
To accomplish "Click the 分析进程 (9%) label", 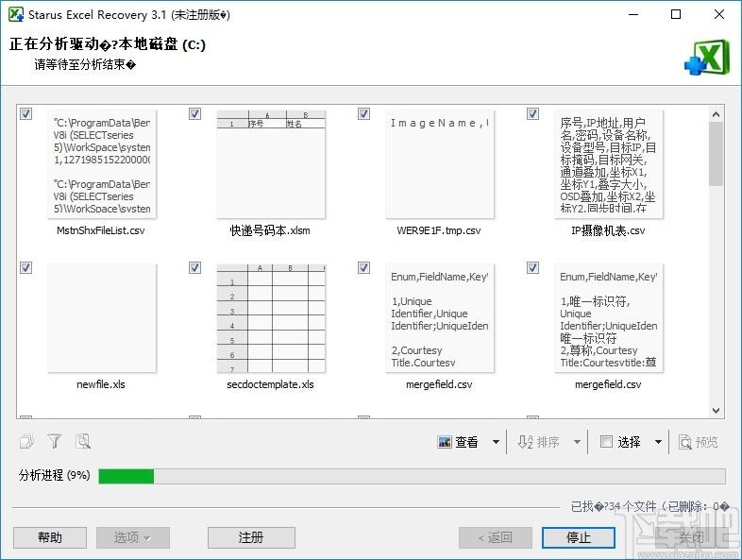I will (55, 475).
